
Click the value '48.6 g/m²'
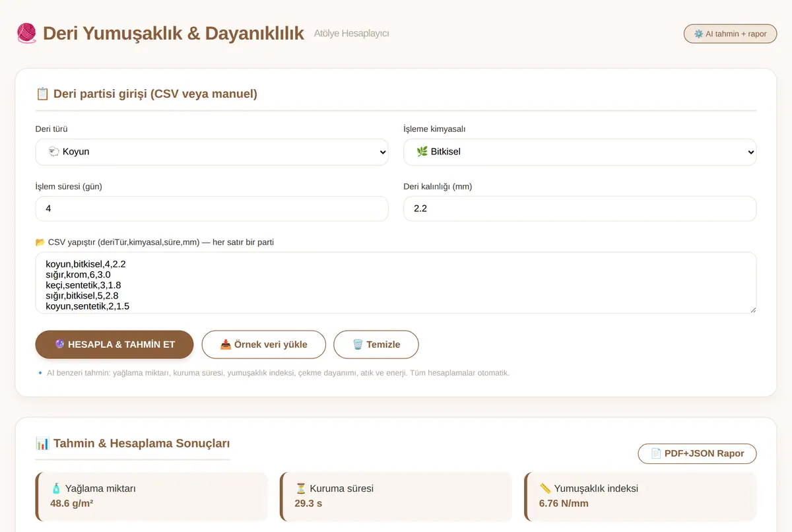pyautogui.click(x=73, y=504)
